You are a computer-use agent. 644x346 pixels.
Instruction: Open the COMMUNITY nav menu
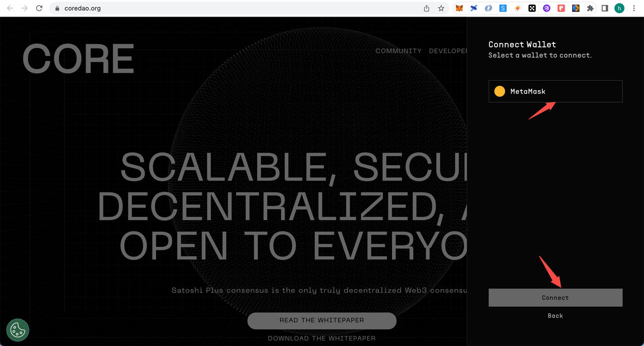[398, 51]
